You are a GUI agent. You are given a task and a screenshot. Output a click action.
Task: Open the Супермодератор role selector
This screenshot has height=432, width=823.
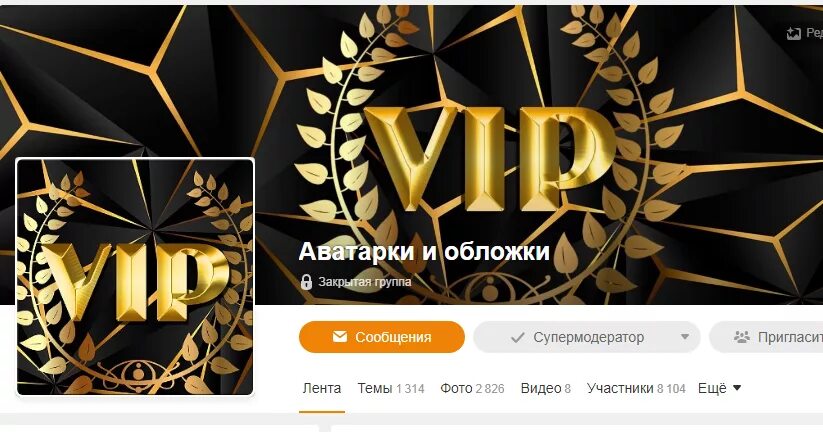(x=587, y=337)
